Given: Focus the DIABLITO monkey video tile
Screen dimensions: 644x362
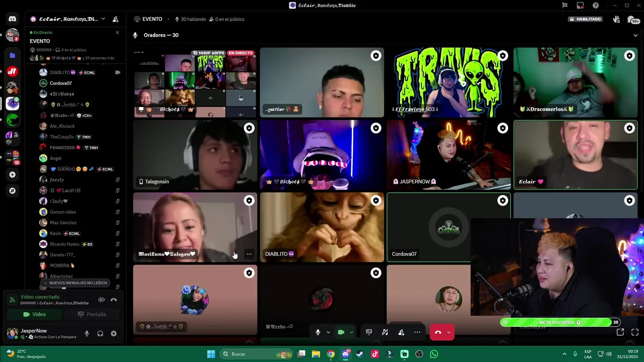Looking at the screenshot, I should click(x=322, y=227).
